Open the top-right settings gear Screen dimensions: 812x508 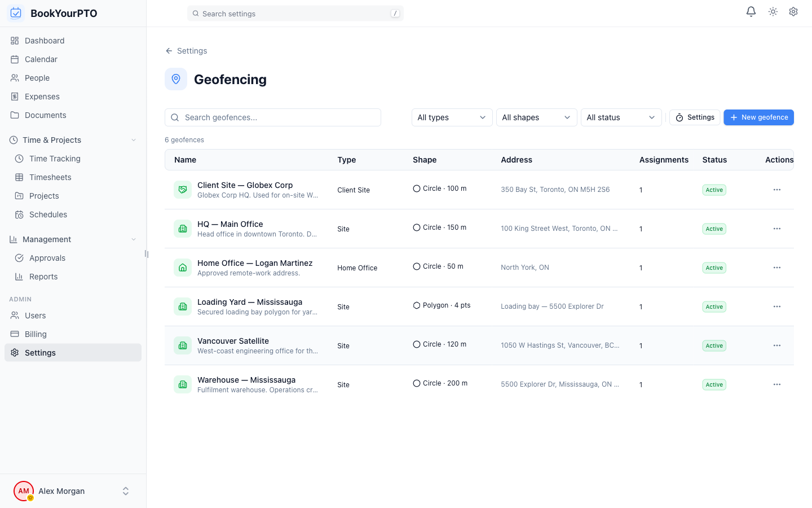793,11
